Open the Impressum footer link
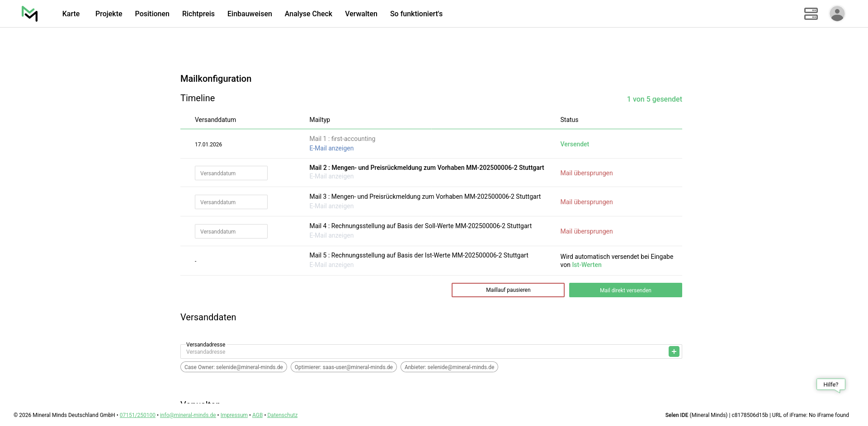 point(234,415)
